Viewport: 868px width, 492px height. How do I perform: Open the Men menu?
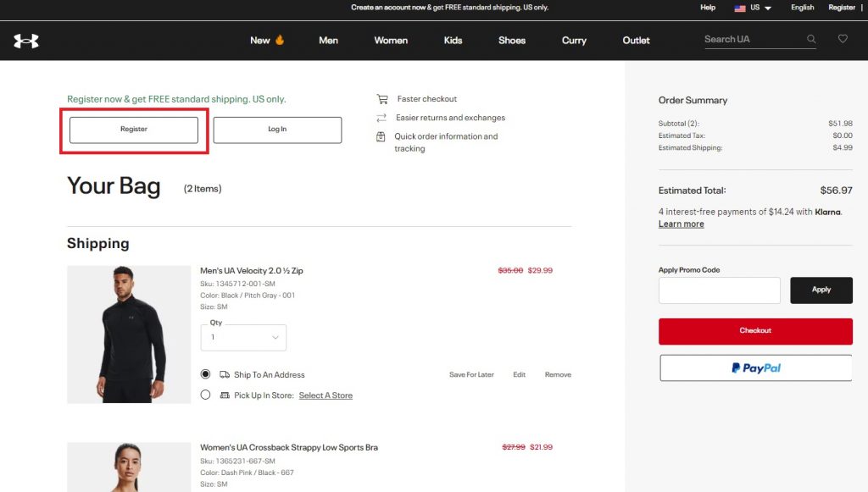[328, 40]
